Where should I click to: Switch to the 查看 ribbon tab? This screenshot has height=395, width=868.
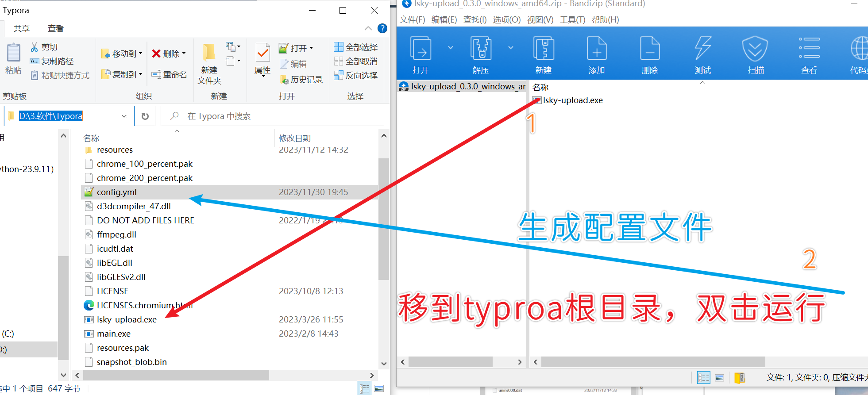(56, 29)
